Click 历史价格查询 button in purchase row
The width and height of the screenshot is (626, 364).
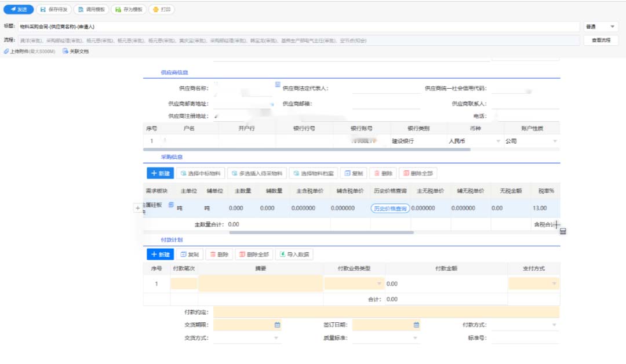click(x=390, y=209)
